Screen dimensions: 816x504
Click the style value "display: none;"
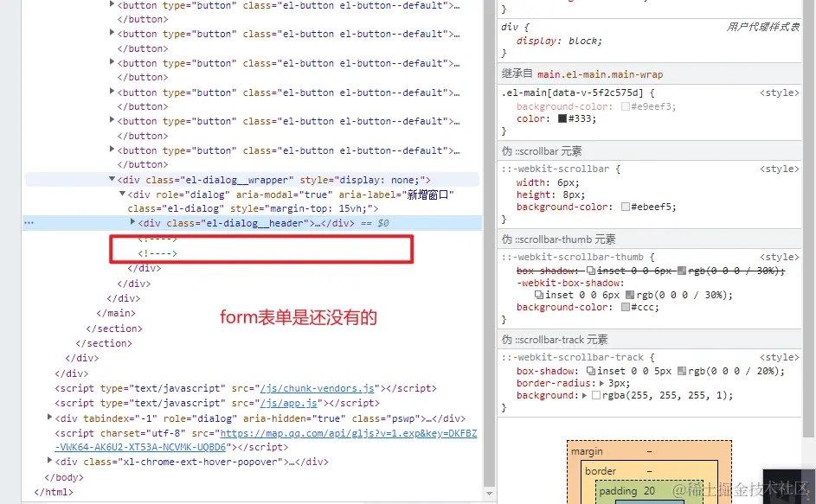pos(379,180)
